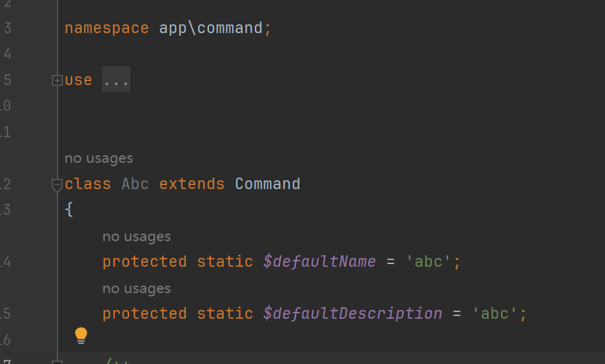Click the namespace keyword
This screenshot has width=605, height=364.
[x=107, y=28]
